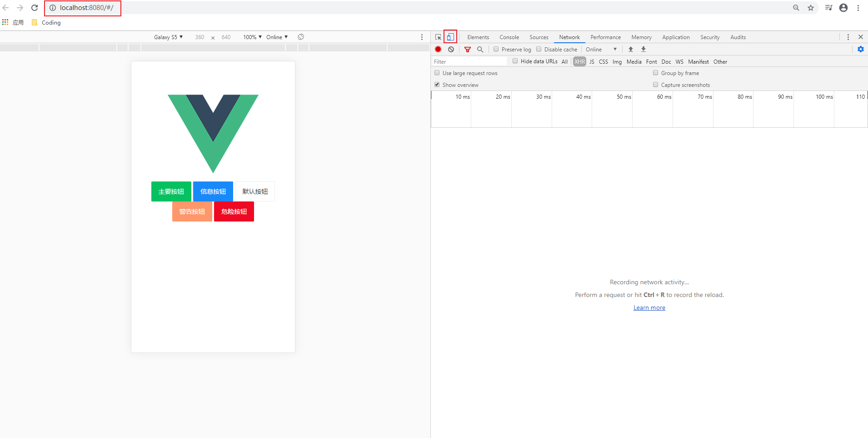Screen dimensions: 868x438
Task: Toggle the device toolbar icon
Action: coord(450,37)
